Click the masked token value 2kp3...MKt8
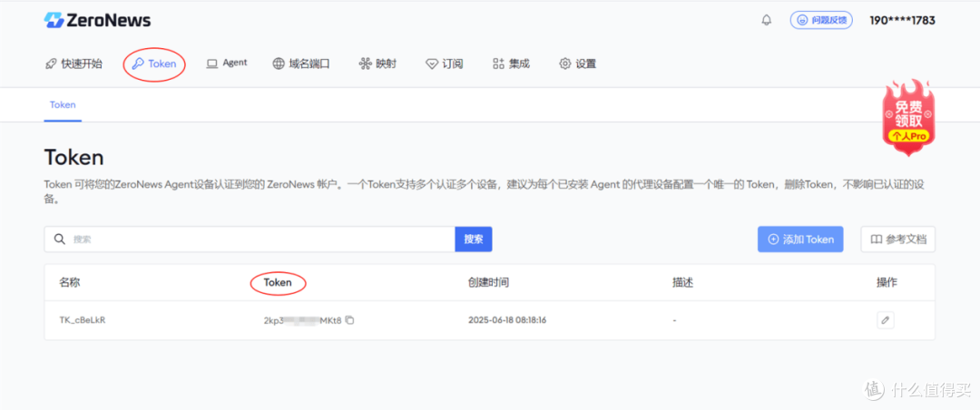The image size is (980, 410). 302,320
